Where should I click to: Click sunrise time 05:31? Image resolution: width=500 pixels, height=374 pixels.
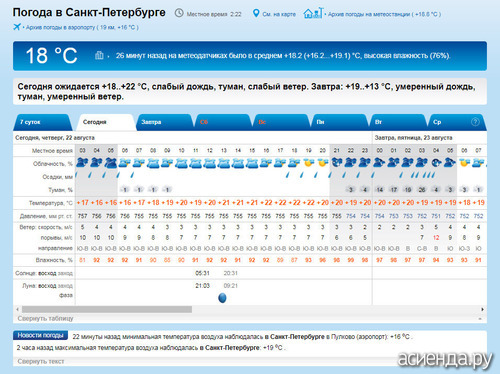coord(202,273)
